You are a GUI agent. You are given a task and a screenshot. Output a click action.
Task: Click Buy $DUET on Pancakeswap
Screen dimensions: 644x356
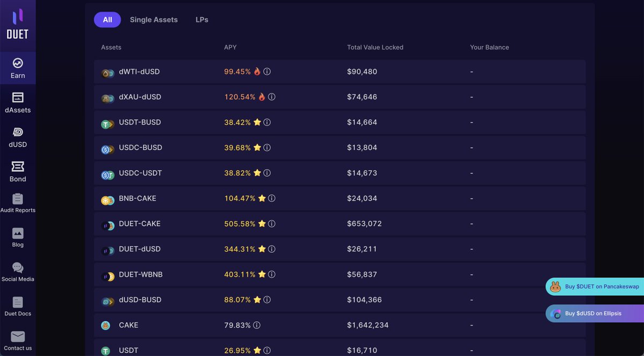click(595, 286)
